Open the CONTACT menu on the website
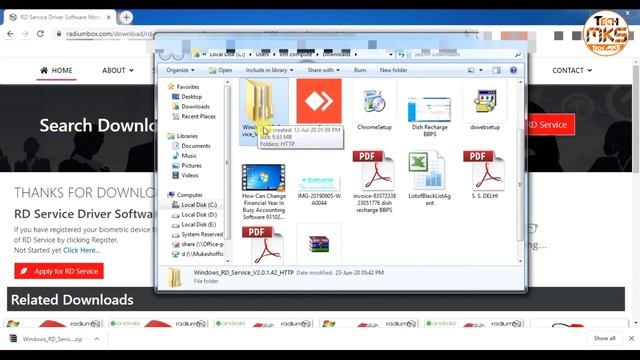Viewport: 640px width, 360px height. 572,70
